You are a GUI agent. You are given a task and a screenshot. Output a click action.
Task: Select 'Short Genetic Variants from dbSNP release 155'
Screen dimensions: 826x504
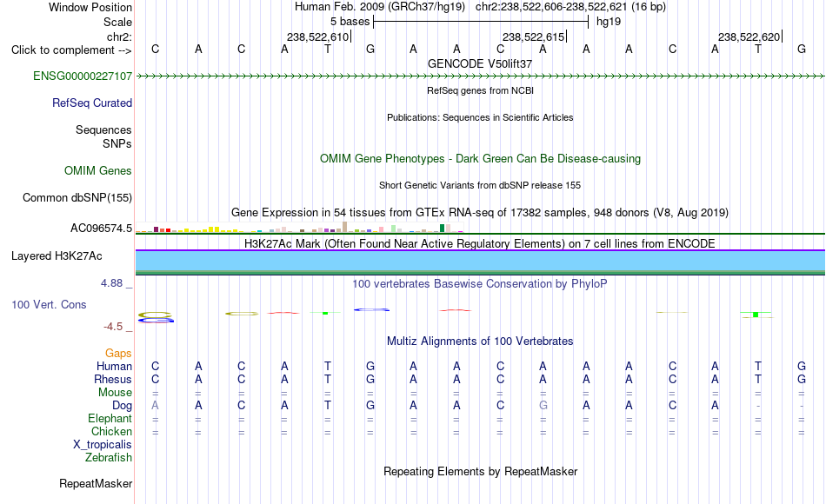click(x=480, y=185)
